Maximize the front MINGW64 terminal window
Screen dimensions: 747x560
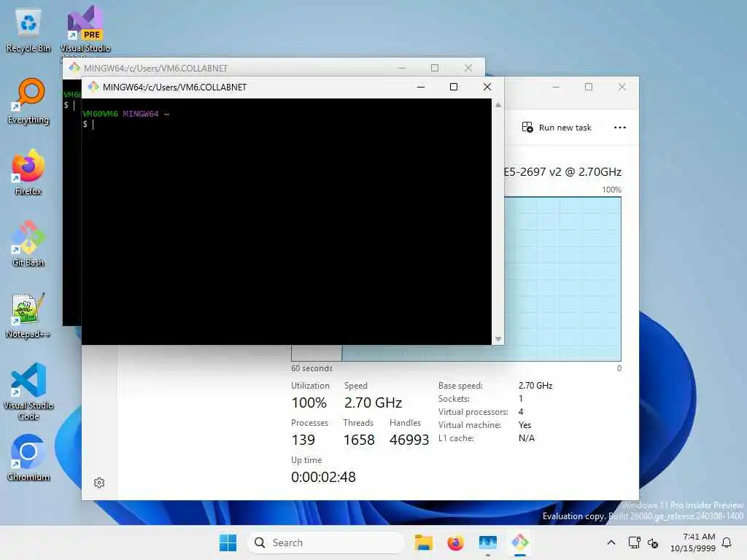click(454, 87)
